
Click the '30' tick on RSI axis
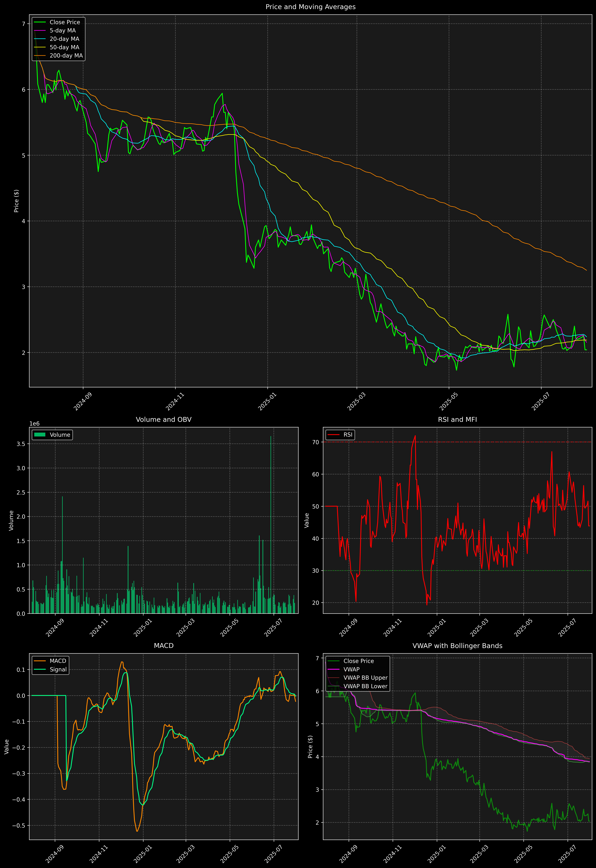pos(316,571)
